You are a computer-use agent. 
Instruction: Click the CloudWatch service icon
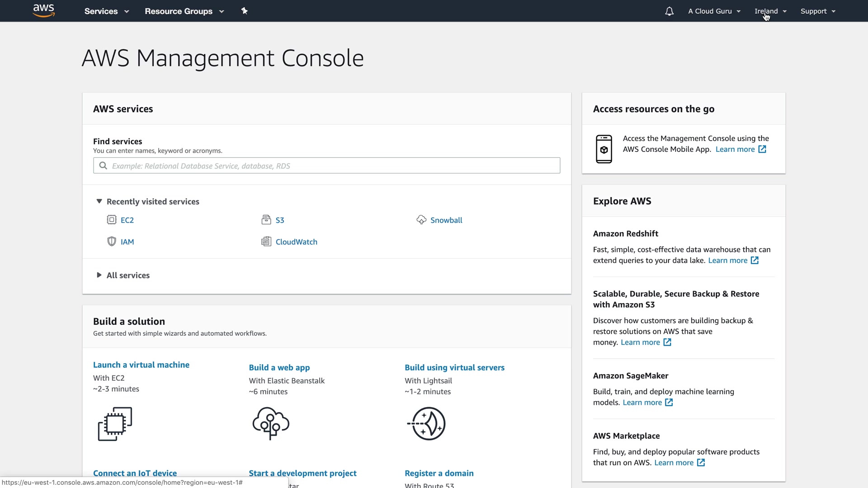click(266, 242)
